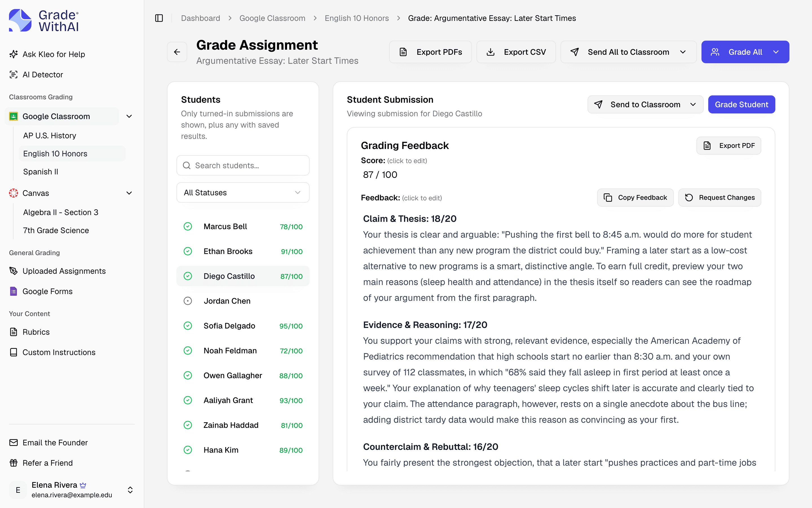Click the Google Classroom logo icon
Screen dimensions: 812x508
coord(14,116)
